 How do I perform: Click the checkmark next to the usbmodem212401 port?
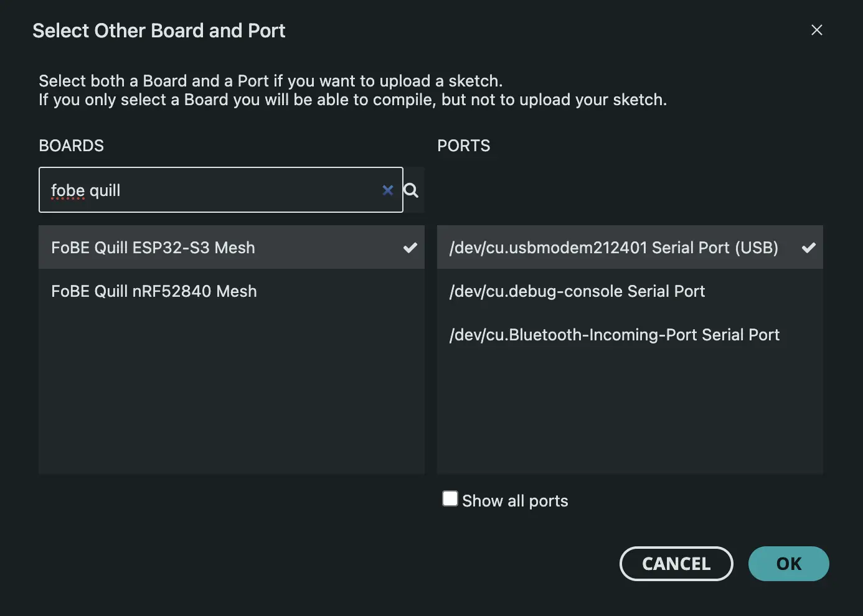808,247
